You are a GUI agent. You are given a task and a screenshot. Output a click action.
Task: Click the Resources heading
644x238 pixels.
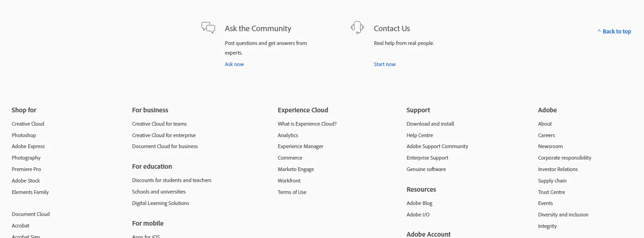click(421, 189)
